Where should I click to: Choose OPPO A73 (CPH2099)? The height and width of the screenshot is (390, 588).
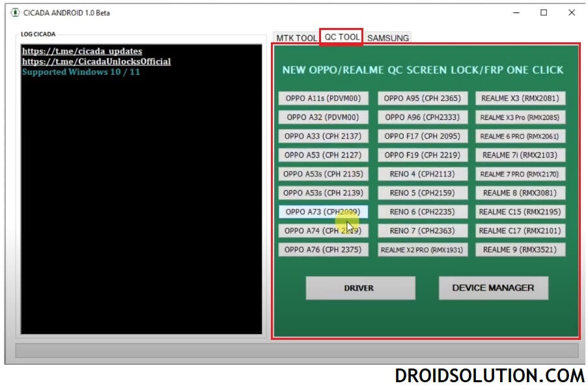coord(323,212)
